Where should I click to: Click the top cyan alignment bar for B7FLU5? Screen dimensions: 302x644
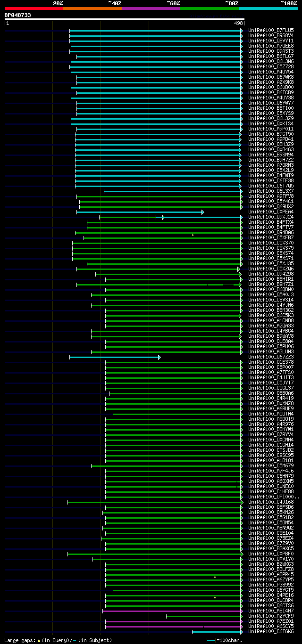(156, 31)
